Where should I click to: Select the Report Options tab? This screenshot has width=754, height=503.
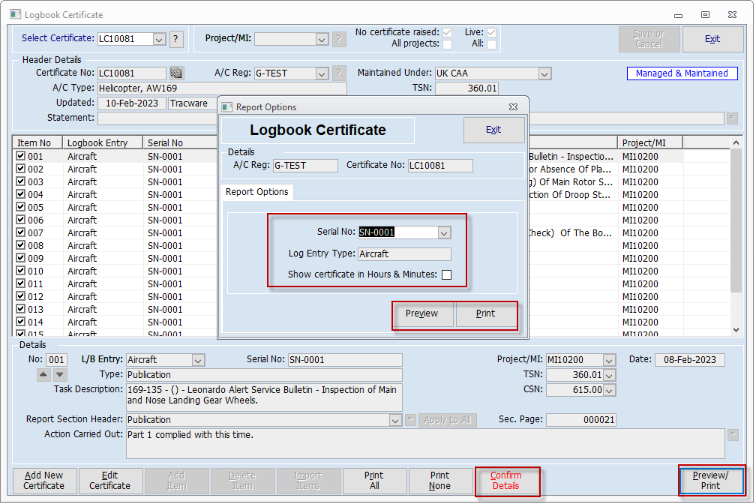click(257, 192)
